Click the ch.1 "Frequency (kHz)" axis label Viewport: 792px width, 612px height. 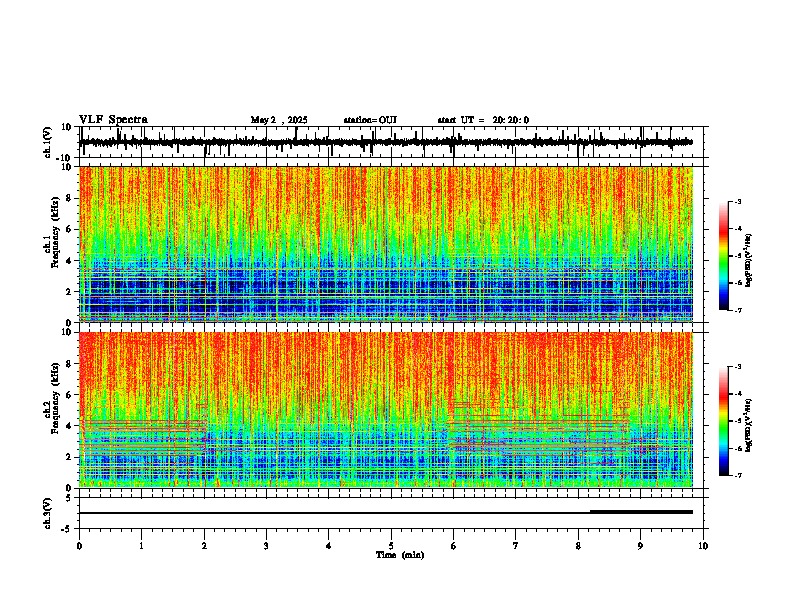tap(55, 233)
